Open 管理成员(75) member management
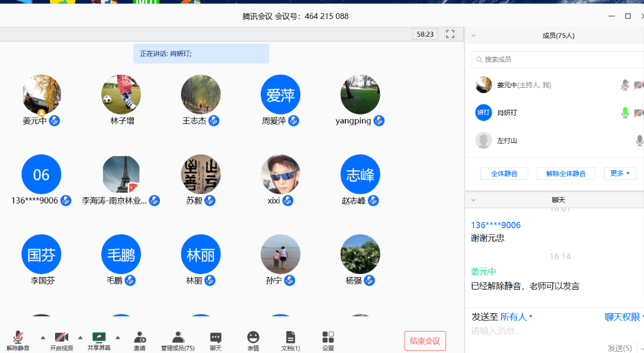This screenshot has width=644, height=353. coord(177,336)
